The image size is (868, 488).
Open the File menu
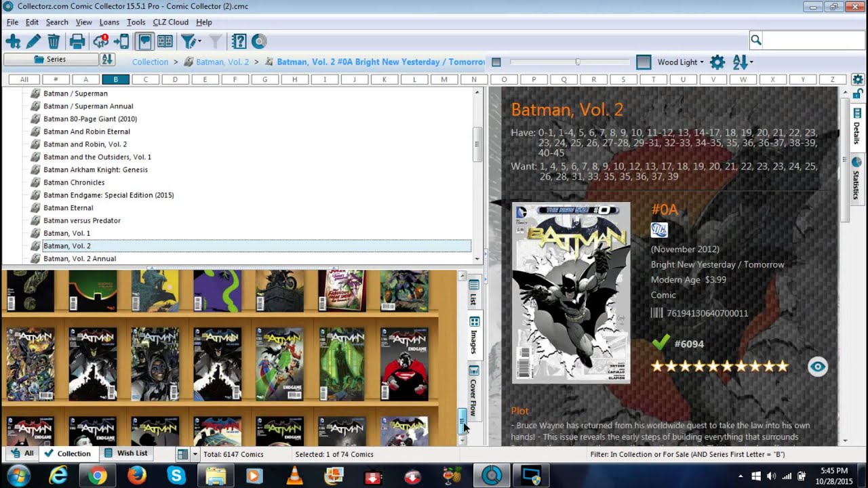[x=12, y=22]
